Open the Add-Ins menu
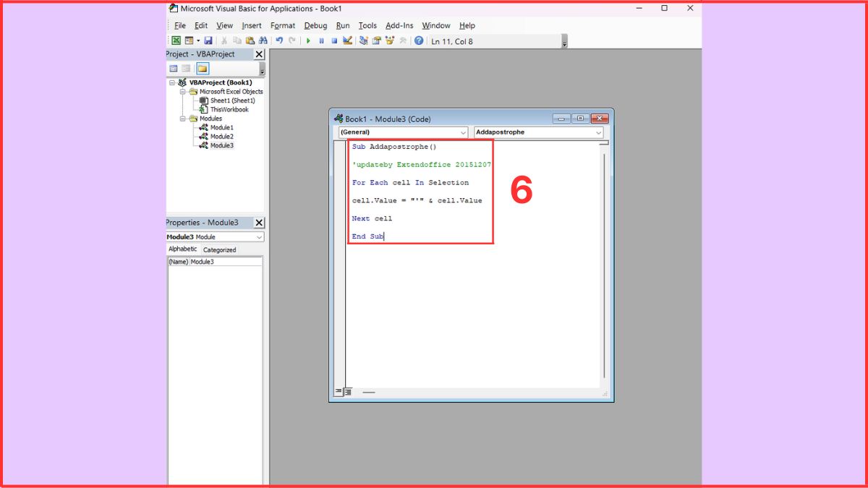Viewport: 868px width, 488px height. [x=399, y=25]
